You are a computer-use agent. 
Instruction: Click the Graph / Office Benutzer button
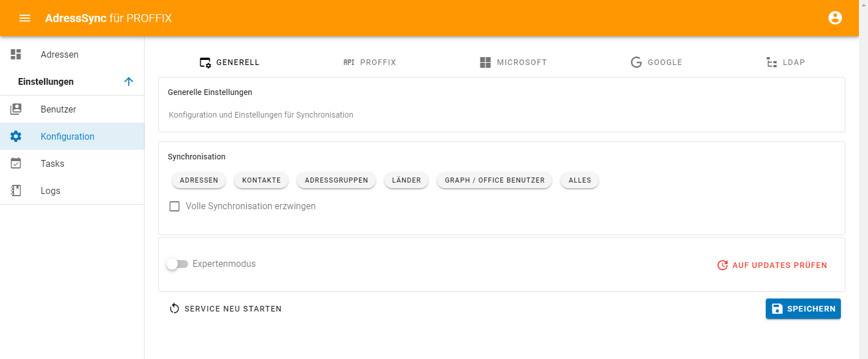pos(494,180)
